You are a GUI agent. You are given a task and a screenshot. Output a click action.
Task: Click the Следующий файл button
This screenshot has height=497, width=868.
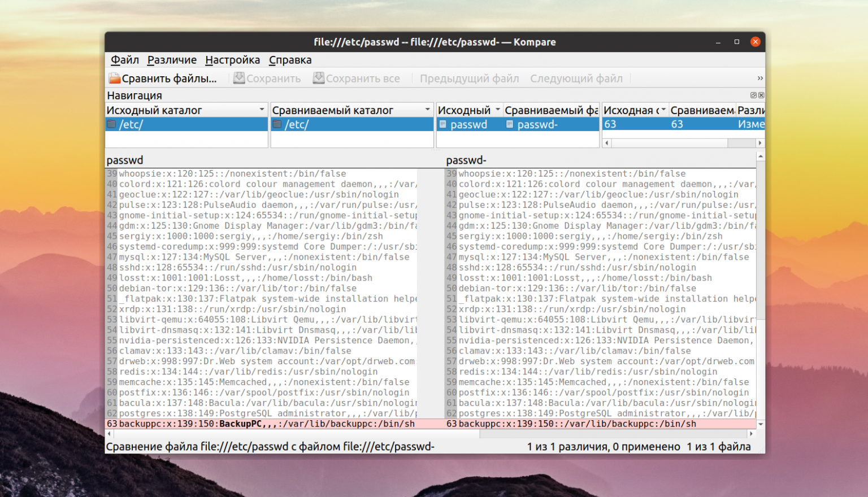click(576, 79)
